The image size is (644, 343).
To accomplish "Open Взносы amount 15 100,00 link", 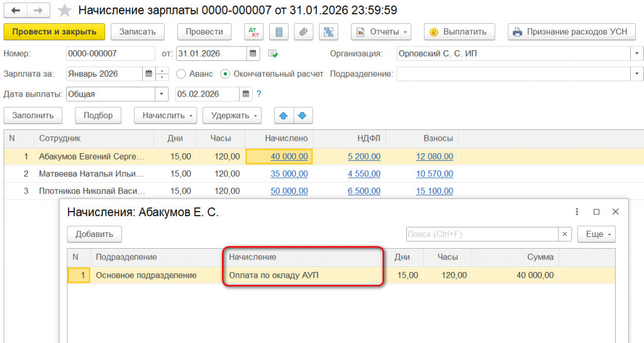I will click(x=435, y=191).
